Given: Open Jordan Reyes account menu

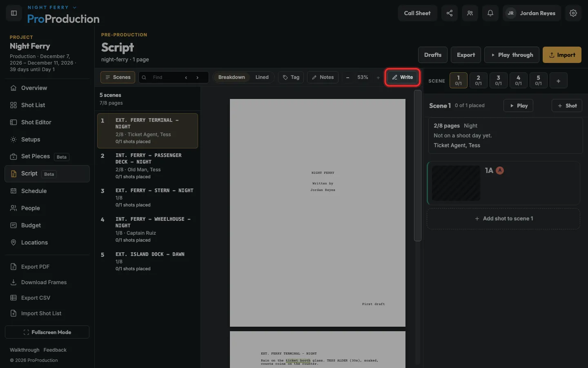Looking at the screenshot, I should 532,13.
